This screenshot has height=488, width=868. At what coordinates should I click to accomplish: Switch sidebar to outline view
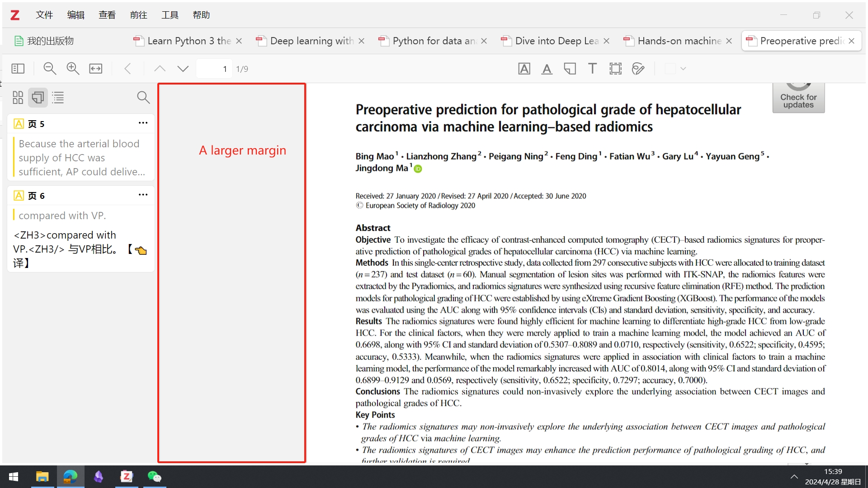58,98
